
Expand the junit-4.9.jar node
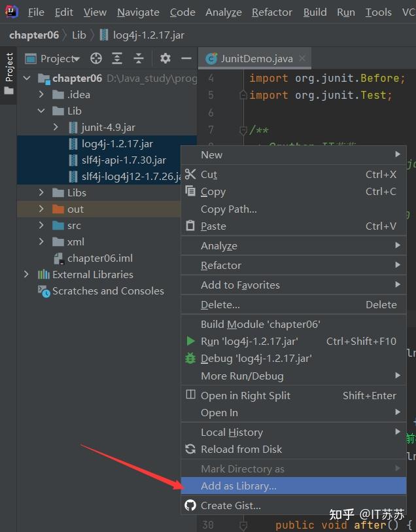pyautogui.click(x=56, y=127)
